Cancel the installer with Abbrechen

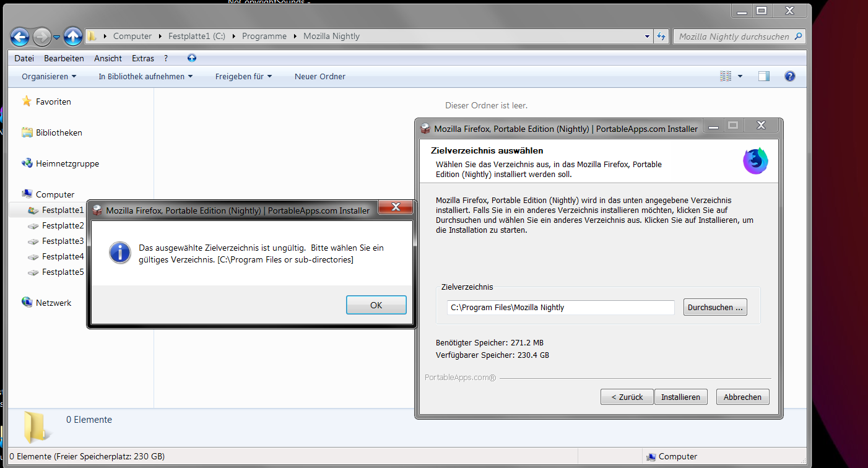coord(743,397)
